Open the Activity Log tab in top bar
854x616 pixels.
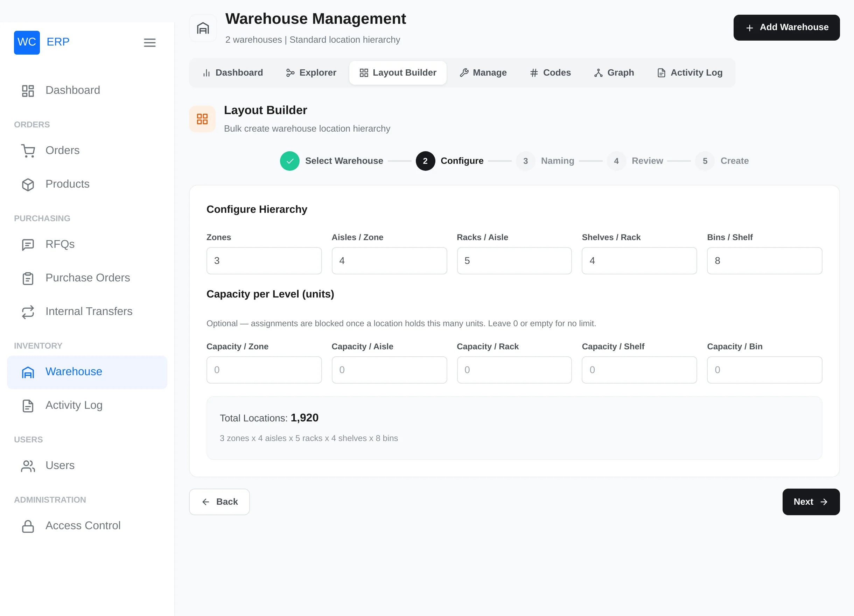689,73
